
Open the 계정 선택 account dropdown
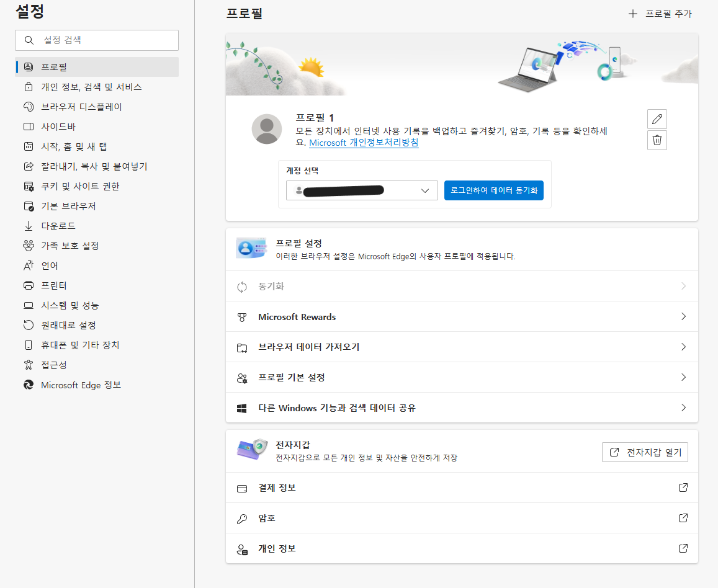click(x=362, y=190)
